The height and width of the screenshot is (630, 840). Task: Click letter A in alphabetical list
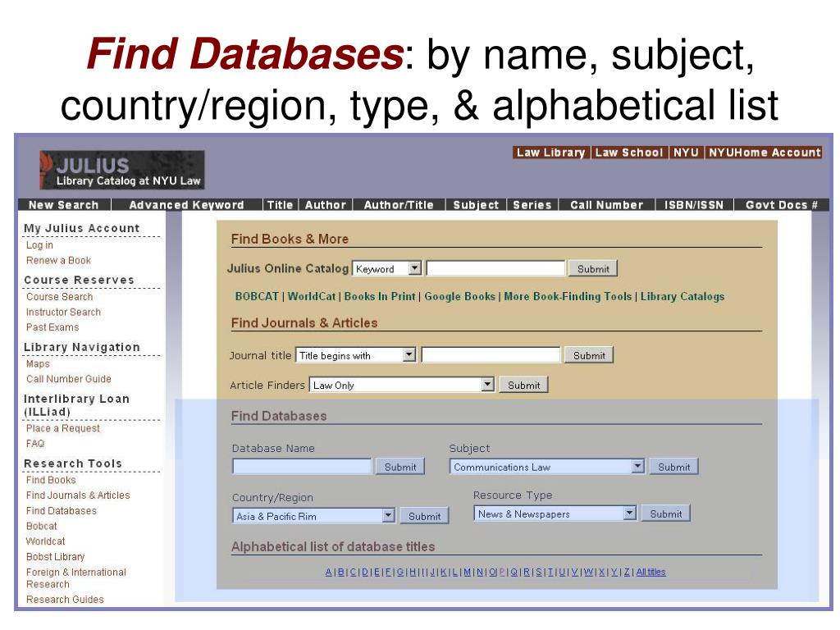[328, 572]
